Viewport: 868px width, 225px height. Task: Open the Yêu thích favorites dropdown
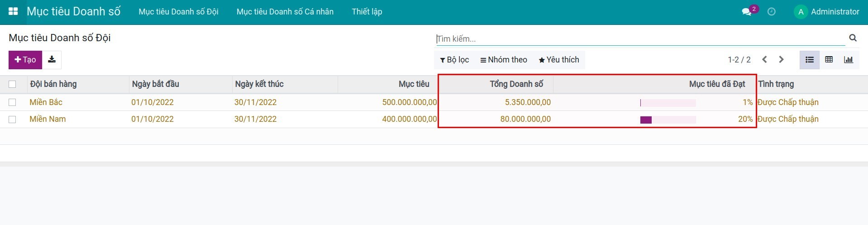point(559,60)
